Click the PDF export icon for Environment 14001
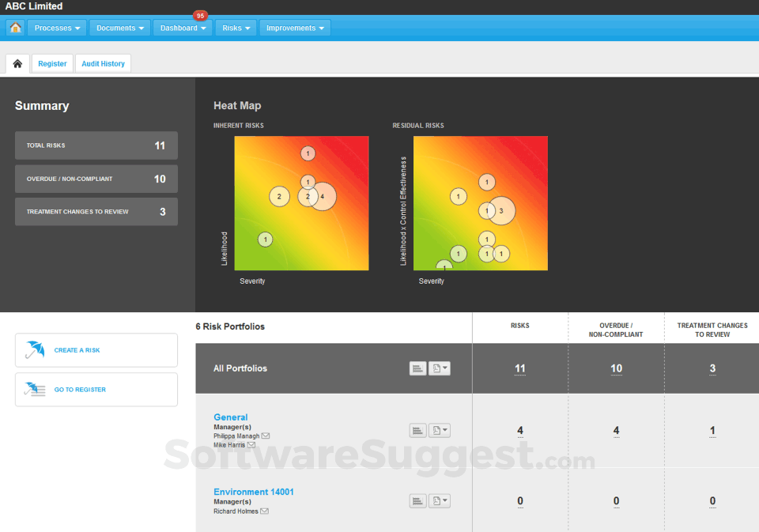This screenshot has width=759, height=532. [435, 500]
